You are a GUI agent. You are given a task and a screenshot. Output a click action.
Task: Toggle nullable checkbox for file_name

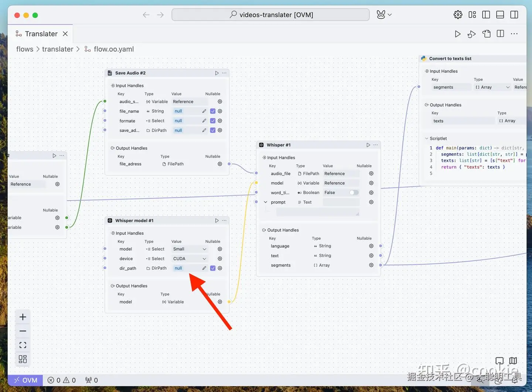pyautogui.click(x=213, y=111)
